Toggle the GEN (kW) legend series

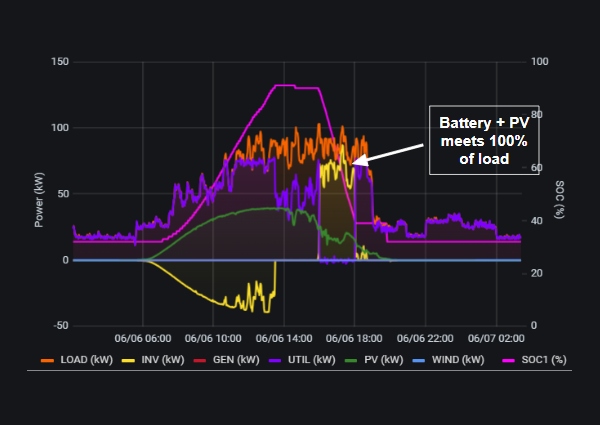226,360
